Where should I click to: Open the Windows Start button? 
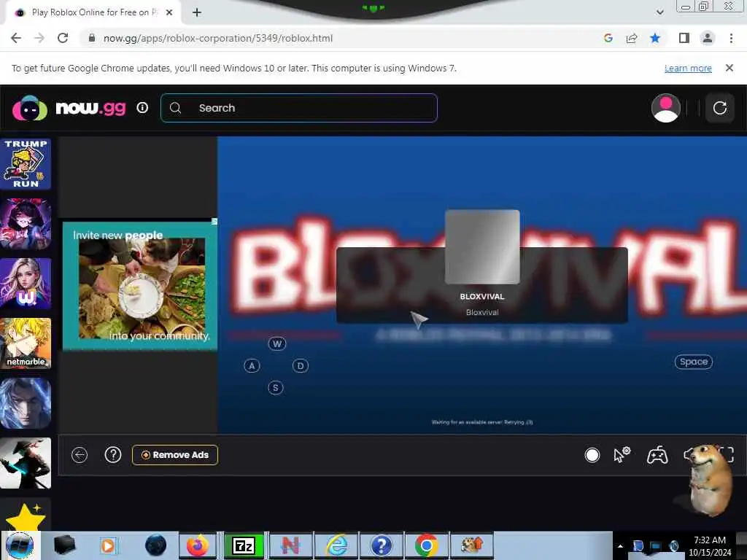[x=19, y=545]
